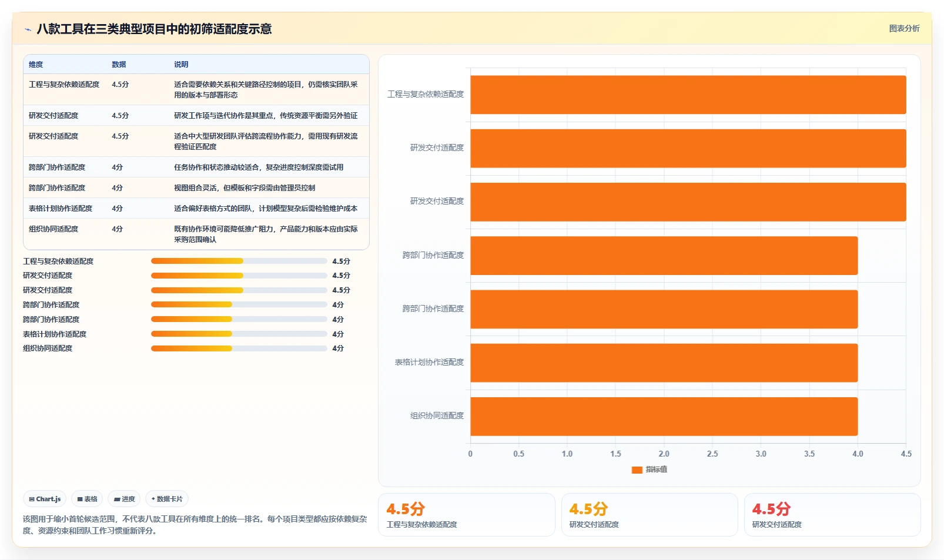The width and height of the screenshot is (944, 560).
Task: Open the yellow 4.5分 研发交付适配度 data card
Action: [650, 515]
